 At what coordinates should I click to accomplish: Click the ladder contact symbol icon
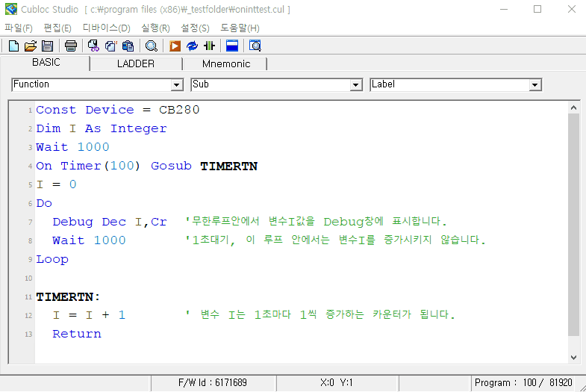click(x=209, y=46)
